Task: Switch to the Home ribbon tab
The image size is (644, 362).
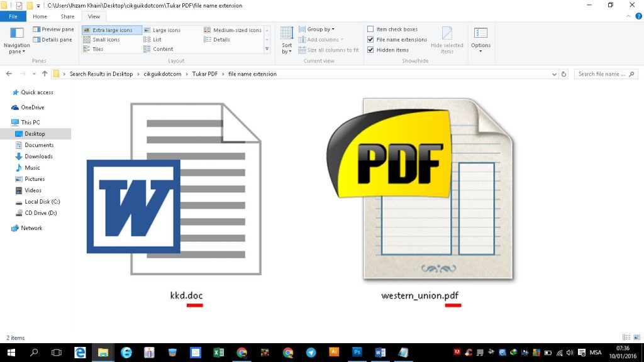Action: pyautogui.click(x=40, y=16)
